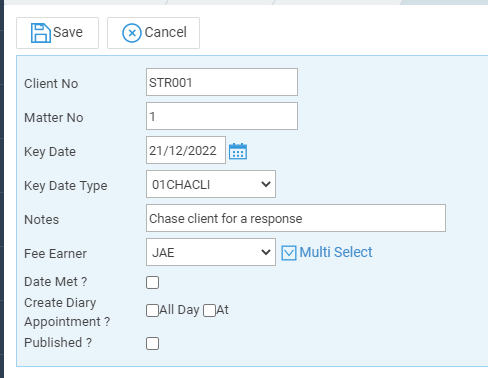Focus the Client No field containing STR001
Screen dimensions: 488x378
point(222,82)
